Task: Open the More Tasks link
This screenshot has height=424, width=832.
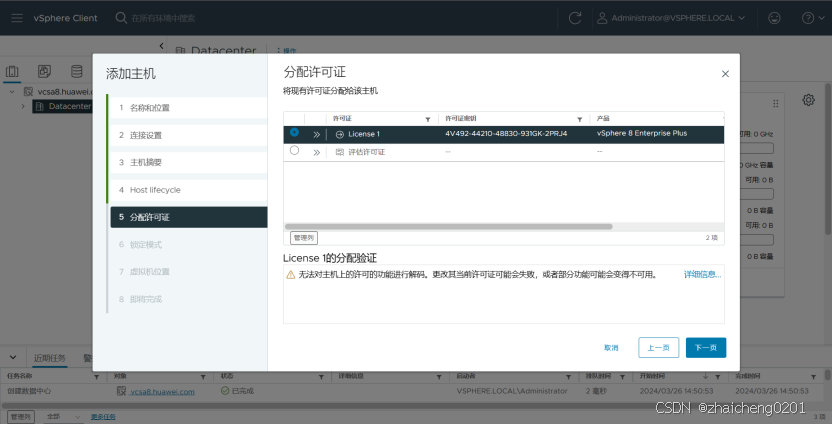Action: pyautogui.click(x=103, y=417)
